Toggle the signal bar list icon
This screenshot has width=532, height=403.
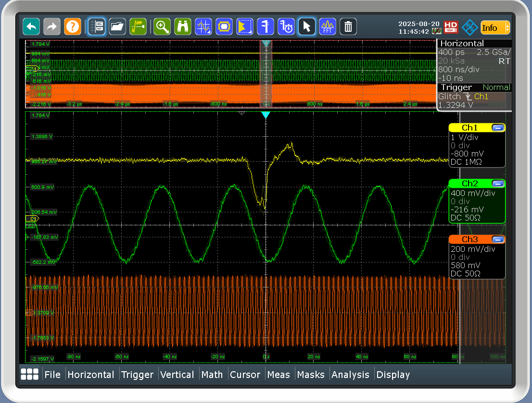click(x=97, y=27)
